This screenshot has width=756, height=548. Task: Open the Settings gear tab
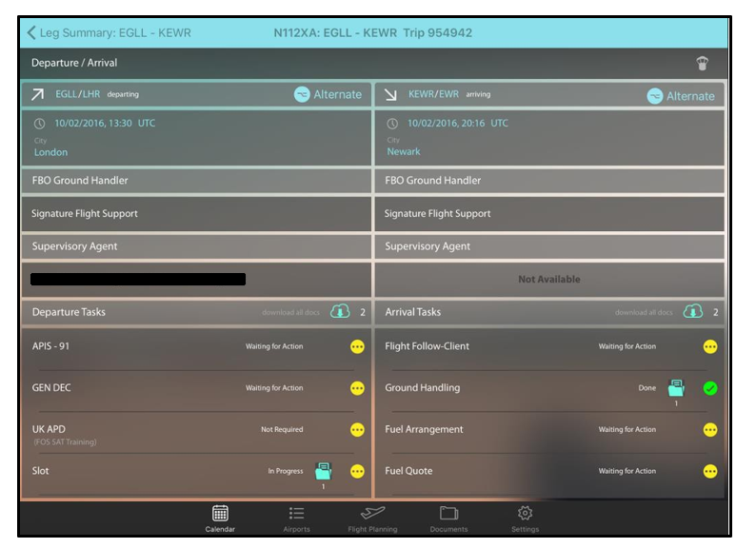tap(525, 519)
